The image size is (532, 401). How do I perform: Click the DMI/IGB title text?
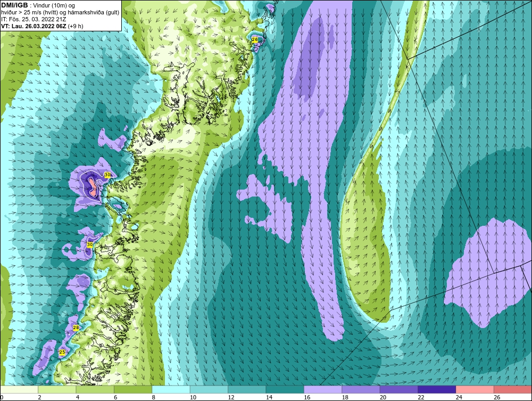(x=14, y=5)
